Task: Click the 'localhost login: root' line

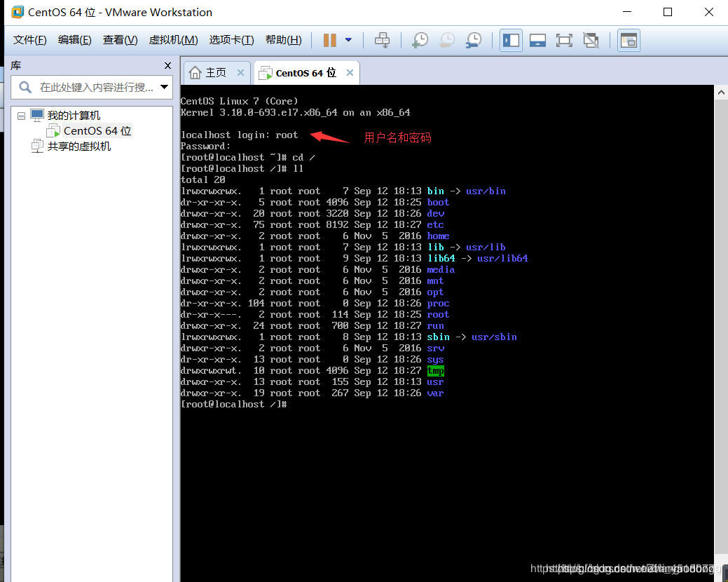Action: click(239, 135)
